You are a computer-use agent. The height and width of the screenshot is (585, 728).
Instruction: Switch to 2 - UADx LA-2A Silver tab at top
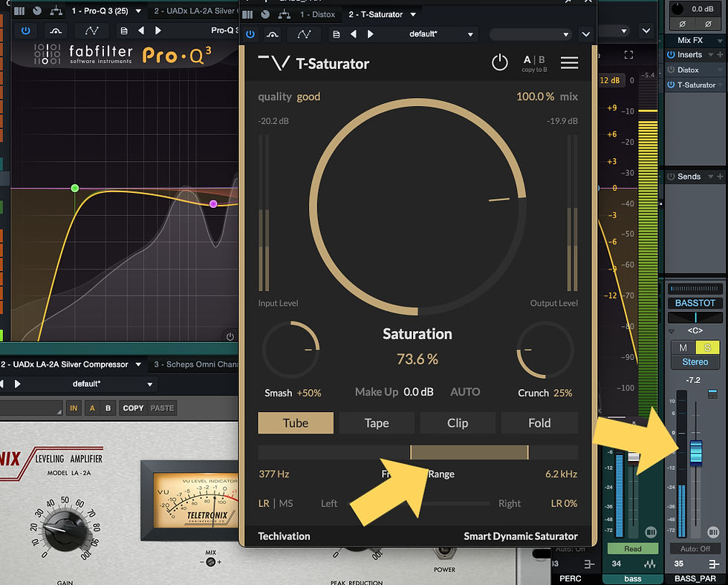coord(195,10)
